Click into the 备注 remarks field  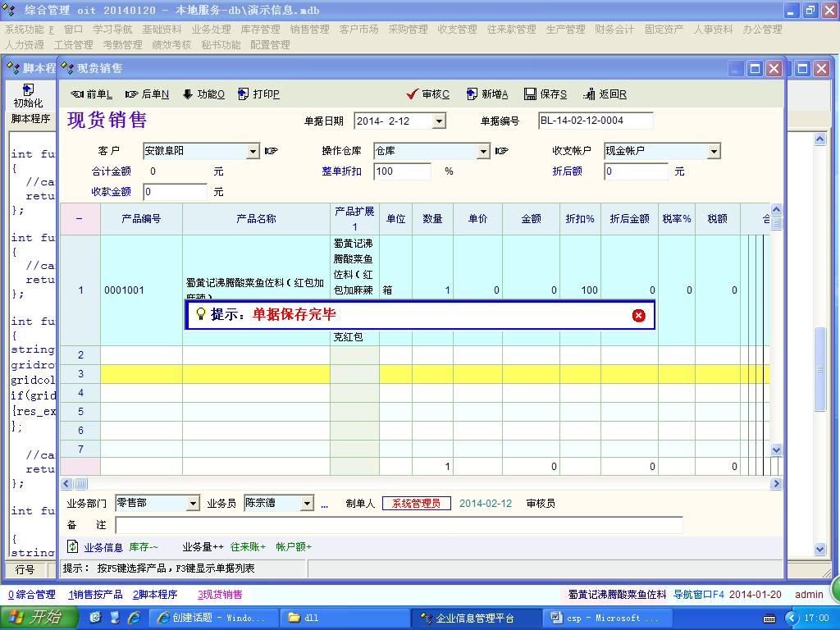tap(399, 525)
